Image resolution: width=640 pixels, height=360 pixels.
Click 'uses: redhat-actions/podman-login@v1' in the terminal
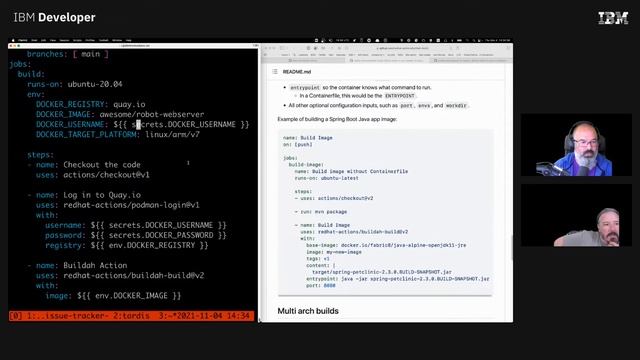pyautogui.click(x=118, y=205)
